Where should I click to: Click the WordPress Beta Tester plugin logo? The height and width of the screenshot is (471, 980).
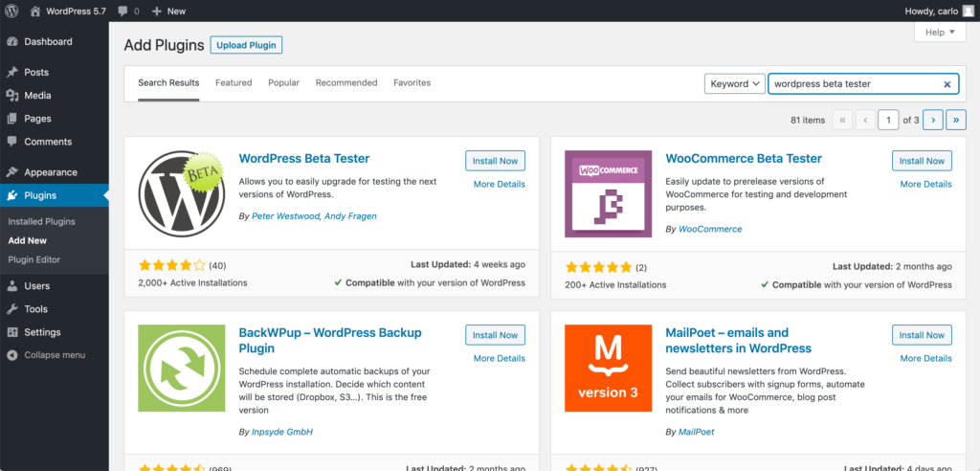coord(181,193)
